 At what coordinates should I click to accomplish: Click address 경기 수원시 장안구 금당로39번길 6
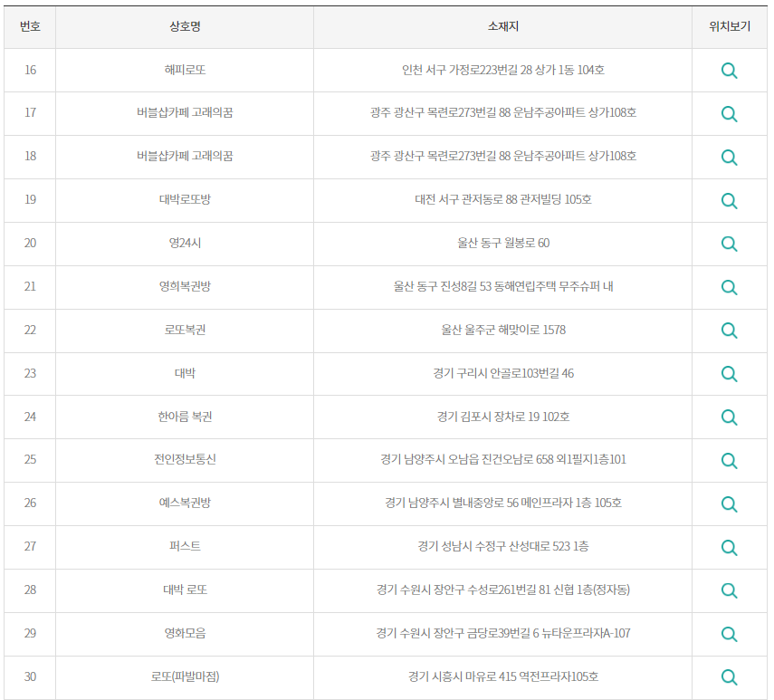(x=502, y=633)
